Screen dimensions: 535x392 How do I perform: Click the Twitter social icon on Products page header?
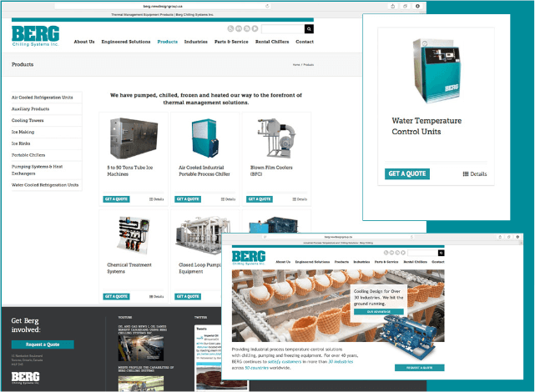pyautogui.click(x=230, y=28)
